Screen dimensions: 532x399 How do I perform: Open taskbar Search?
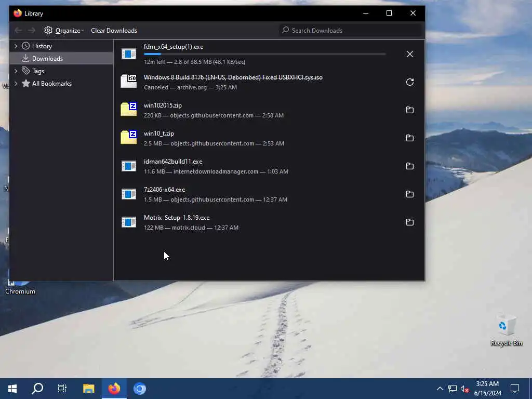coord(37,389)
